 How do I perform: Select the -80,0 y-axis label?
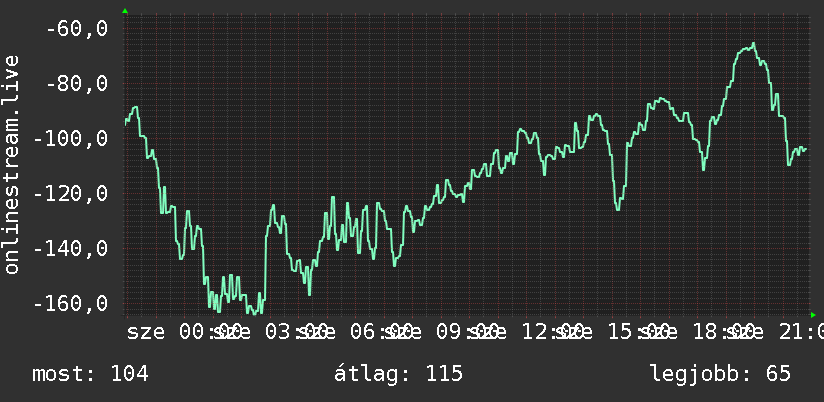[x=77, y=84]
